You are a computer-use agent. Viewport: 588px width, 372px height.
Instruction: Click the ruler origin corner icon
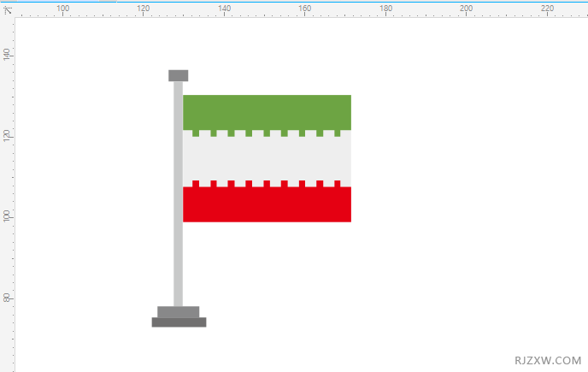[8, 10]
